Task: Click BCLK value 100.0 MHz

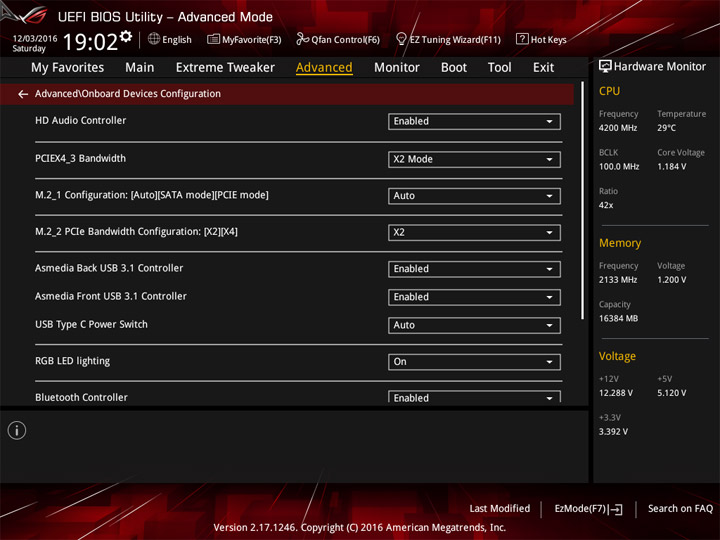Action: pos(619,167)
